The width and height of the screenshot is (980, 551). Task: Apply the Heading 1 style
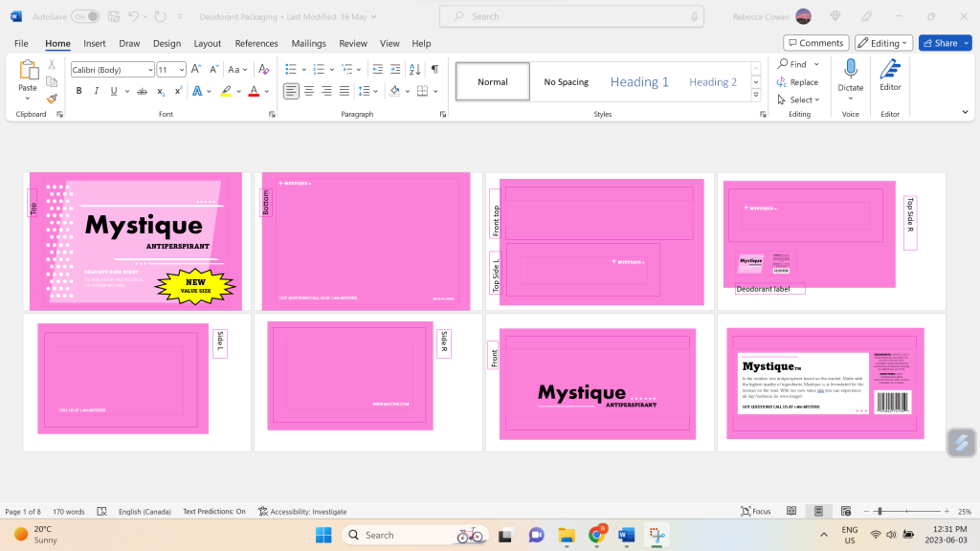point(639,82)
